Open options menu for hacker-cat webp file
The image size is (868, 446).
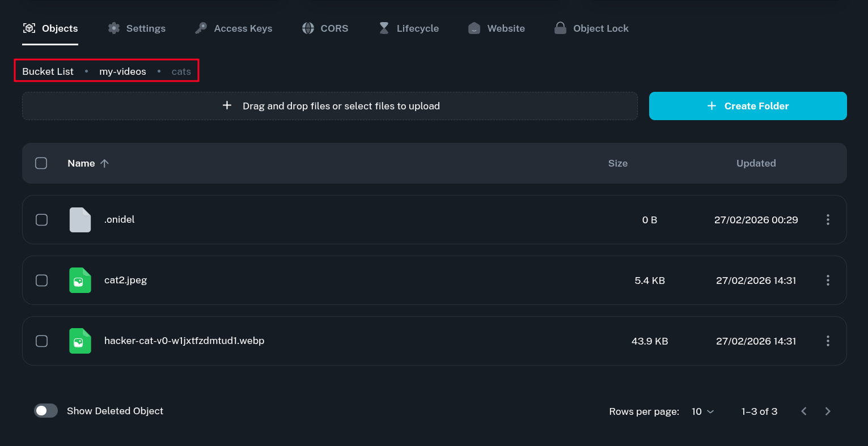tap(828, 341)
